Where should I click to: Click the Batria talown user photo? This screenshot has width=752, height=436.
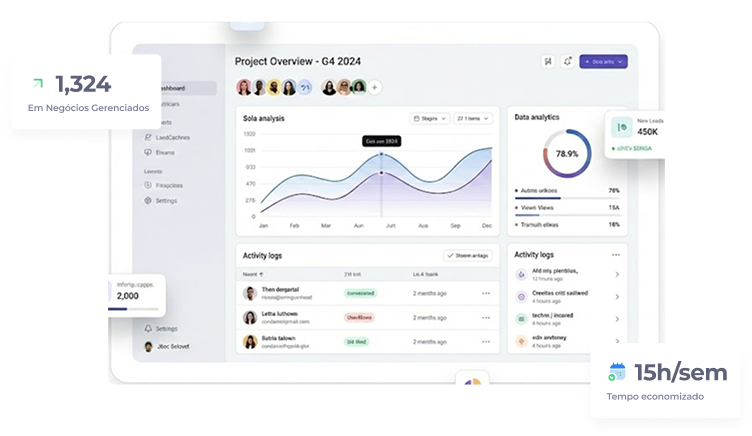coord(250,342)
